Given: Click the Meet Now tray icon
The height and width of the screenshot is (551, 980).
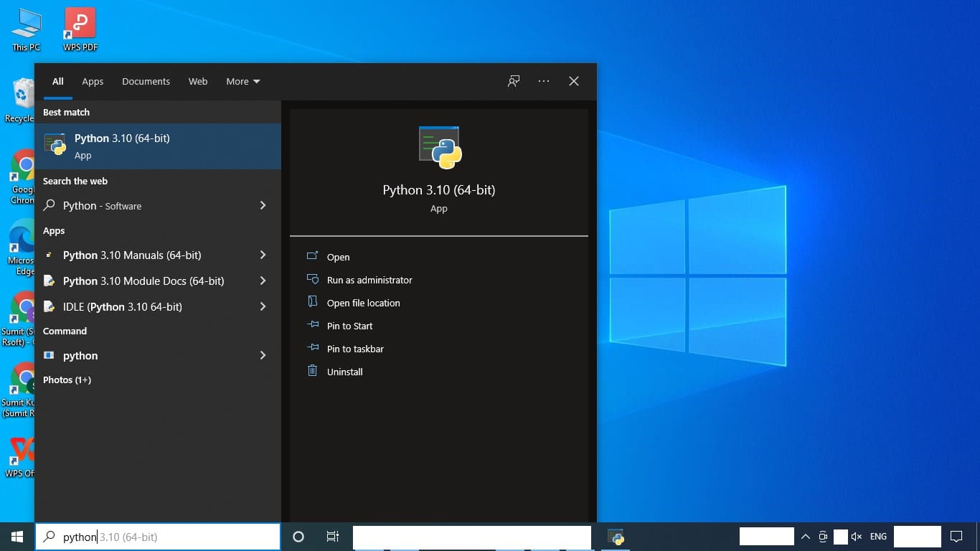Looking at the screenshot, I should click(x=824, y=537).
